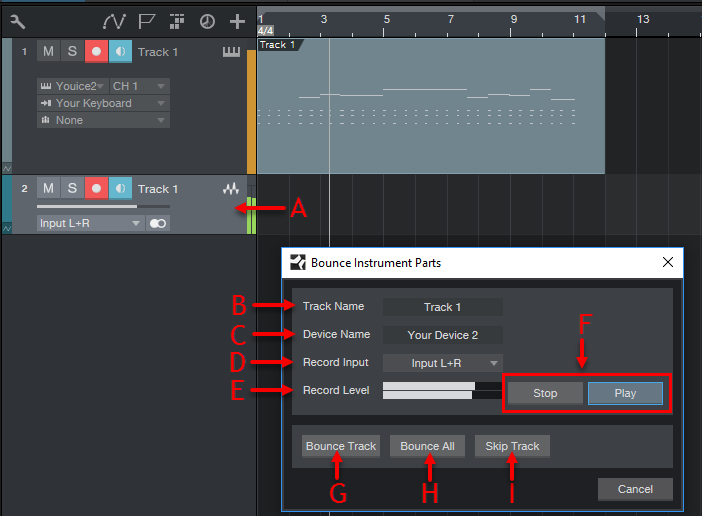Arm record on audio track 2
Image resolution: width=702 pixels, height=516 pixels.
tap(96, 188)
